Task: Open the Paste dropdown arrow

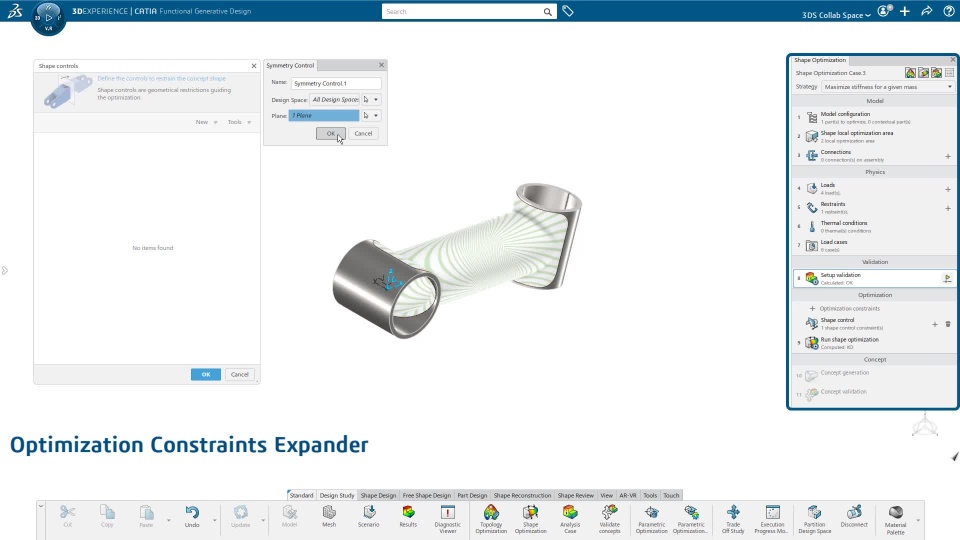Action: (168, 520)
